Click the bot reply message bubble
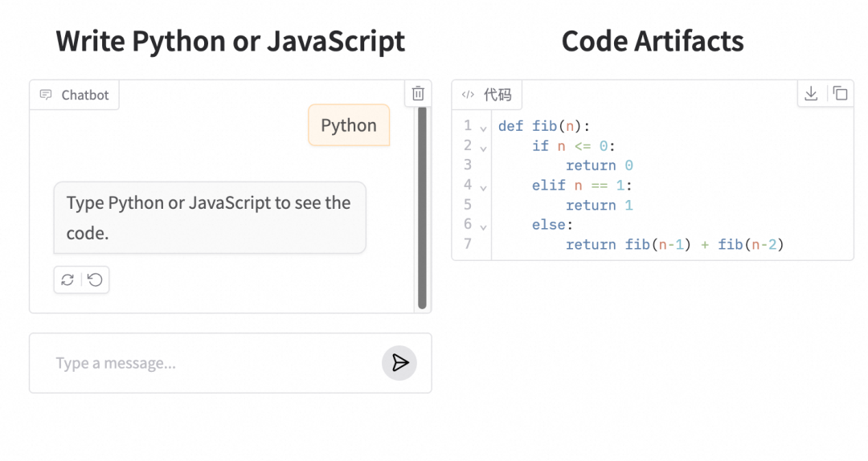Image resolution: width=868 pixels, height=461 pixels. click(210, 218)
